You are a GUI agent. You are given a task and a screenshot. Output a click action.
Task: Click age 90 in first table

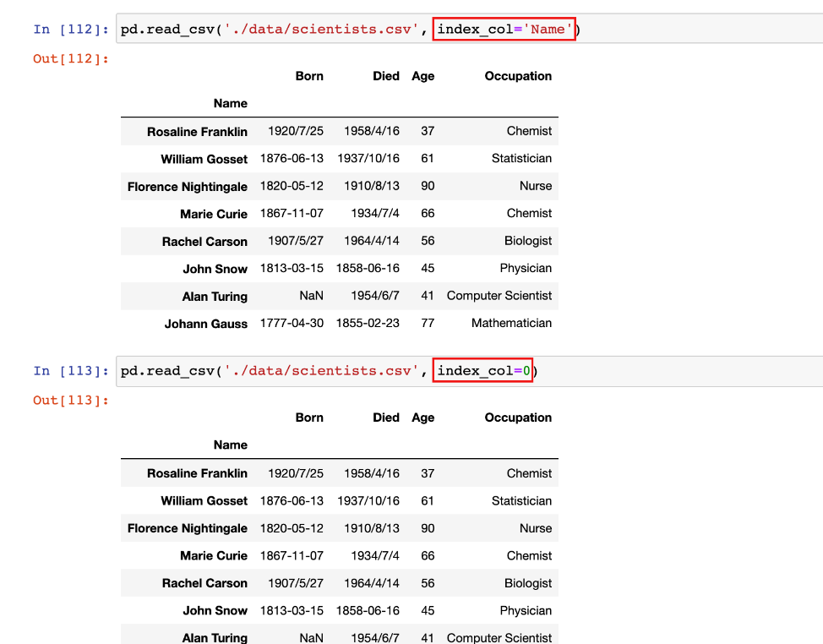428,186
